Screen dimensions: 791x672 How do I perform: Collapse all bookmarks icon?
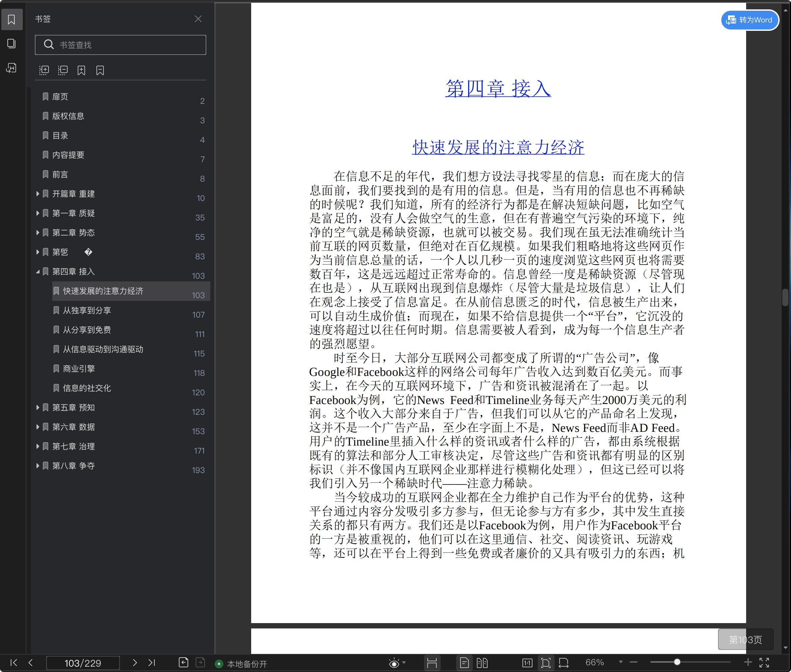63,70
